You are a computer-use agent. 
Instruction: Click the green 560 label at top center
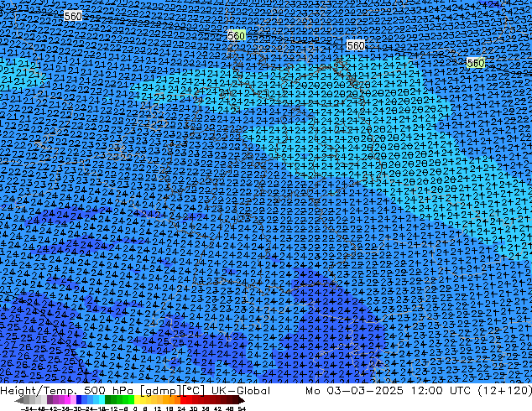click(x=236, y=35)
